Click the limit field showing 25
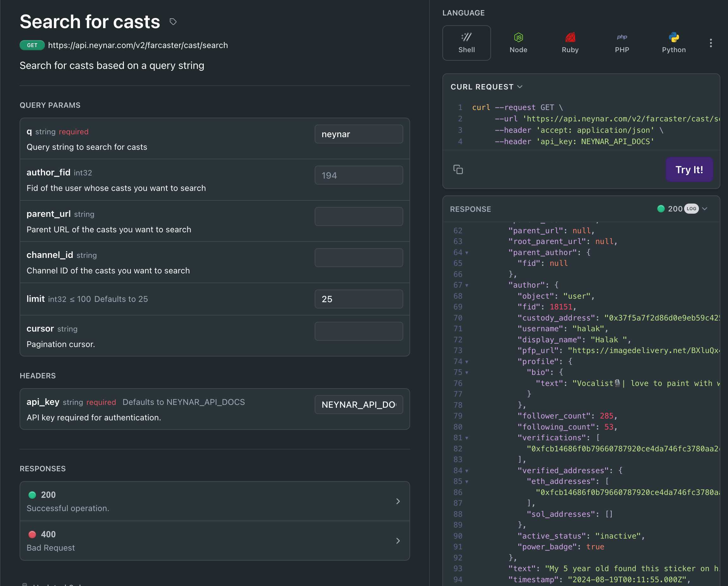Image resolution: width=728 pixels, height=586 pixels. click(x=358, y=299)
